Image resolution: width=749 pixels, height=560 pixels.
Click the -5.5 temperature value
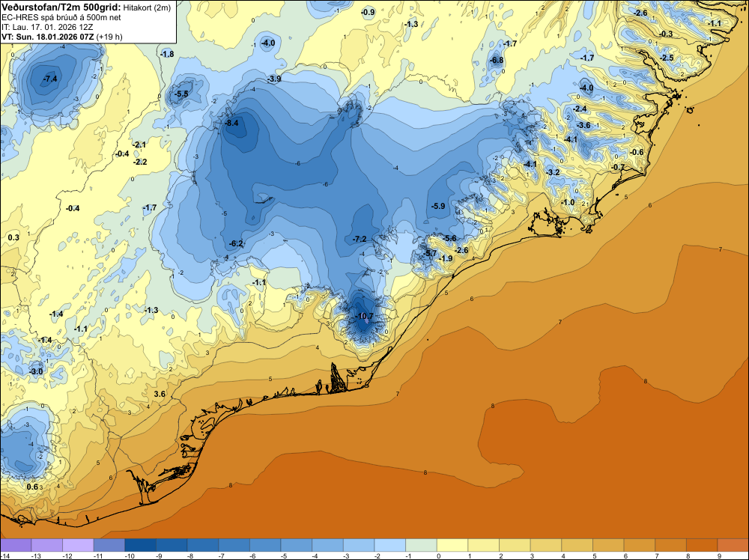[181, 94]
